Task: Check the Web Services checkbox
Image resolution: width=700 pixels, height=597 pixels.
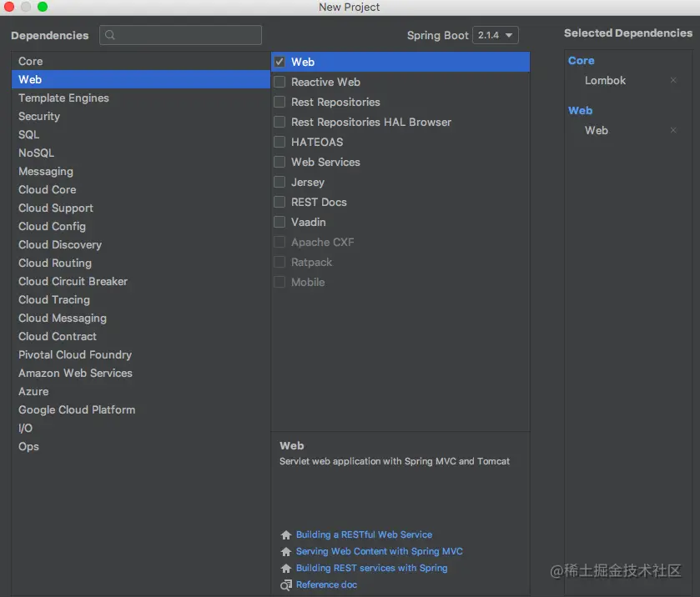Action: [x=279, y=162]
